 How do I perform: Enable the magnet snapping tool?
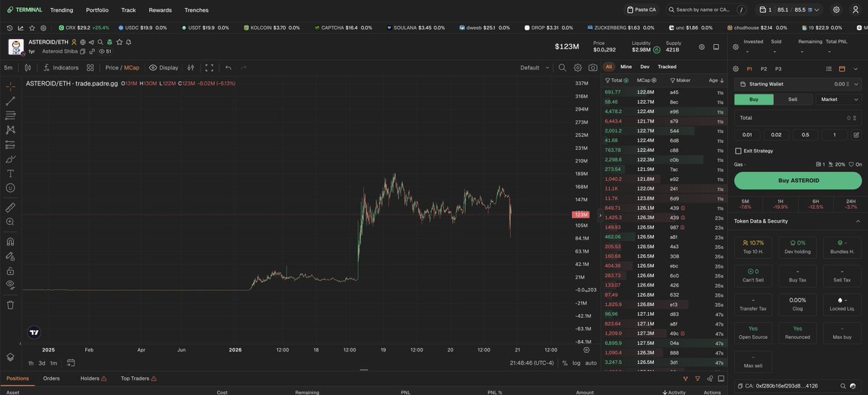tap(11, 242)
